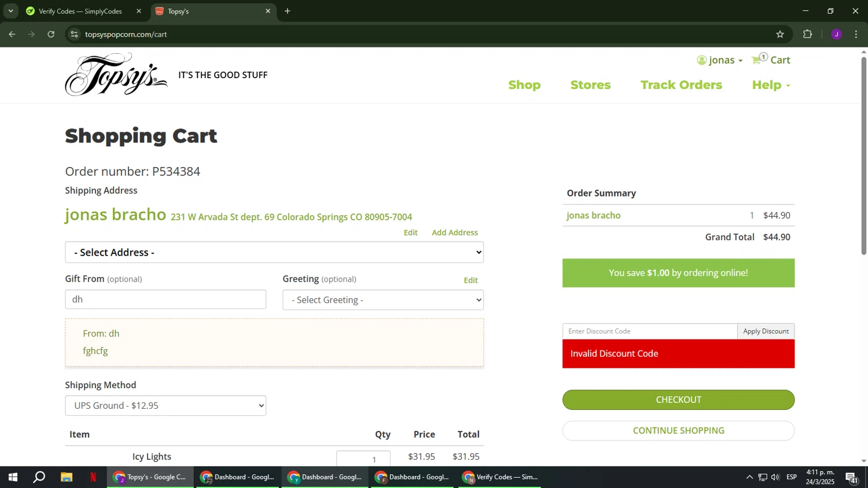The width and height of the screenshot is (868, 488).
Task: Show hidden system tray icons
Action: click(749, 477)
